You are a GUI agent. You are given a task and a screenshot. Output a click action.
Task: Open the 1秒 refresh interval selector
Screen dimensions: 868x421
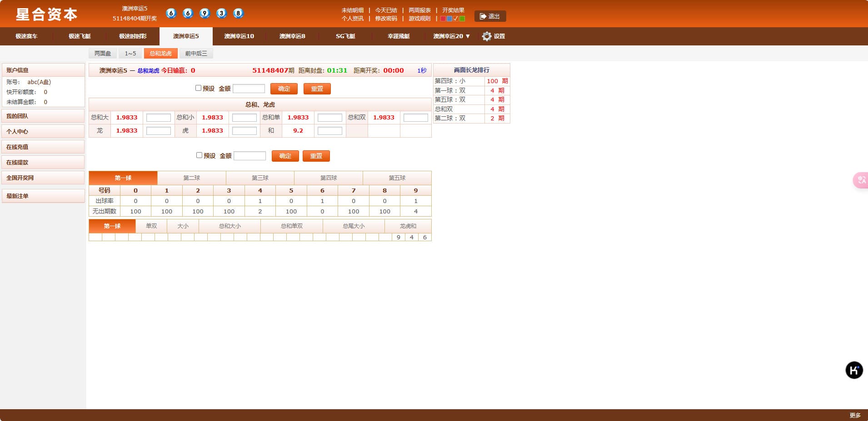422,70
